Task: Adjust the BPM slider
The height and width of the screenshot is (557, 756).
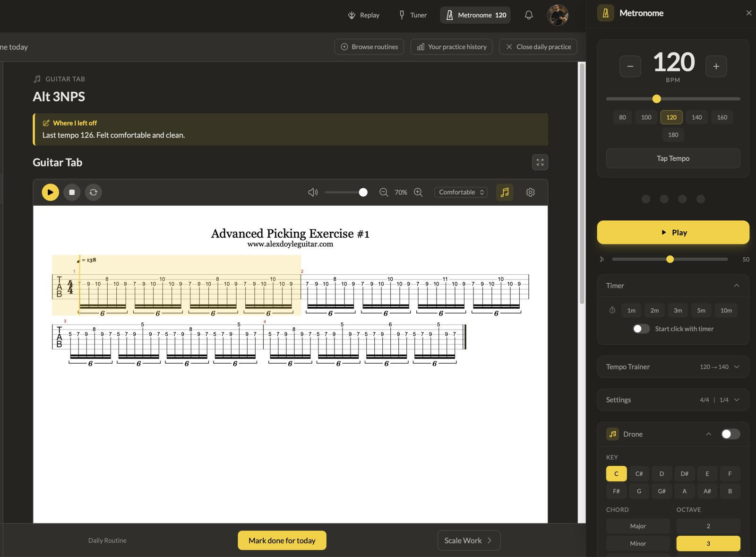Action: [673, 99]
